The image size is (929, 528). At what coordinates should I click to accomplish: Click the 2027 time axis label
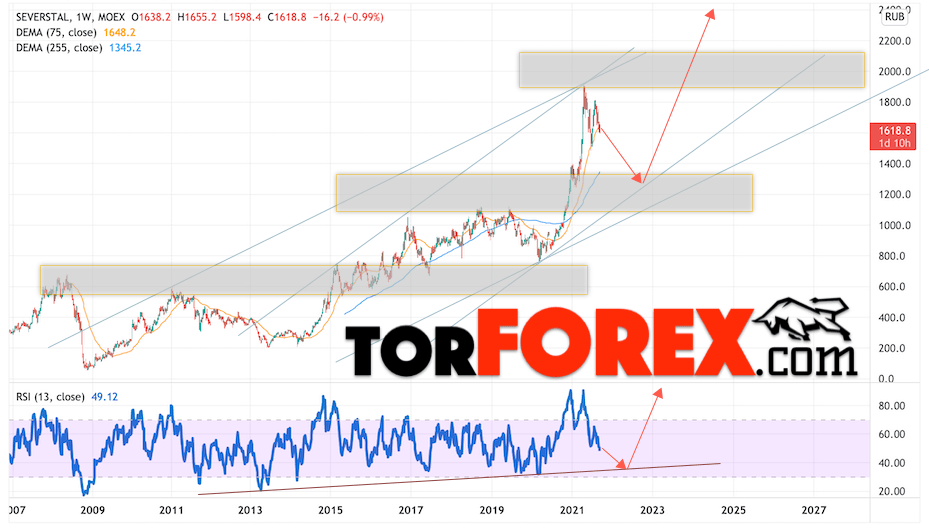pyautogui.click(x=814, y=510)
